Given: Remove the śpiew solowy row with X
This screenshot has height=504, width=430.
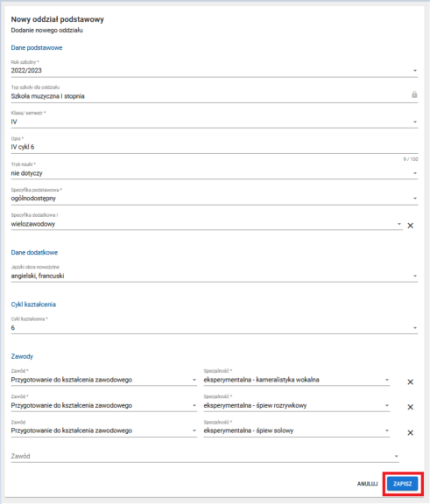Looking at the screenshot, I should click(x=411, y=432).
